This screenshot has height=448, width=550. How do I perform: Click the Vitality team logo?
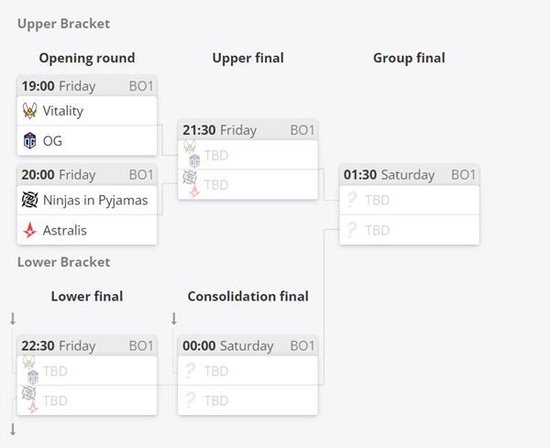click(30, 111)
